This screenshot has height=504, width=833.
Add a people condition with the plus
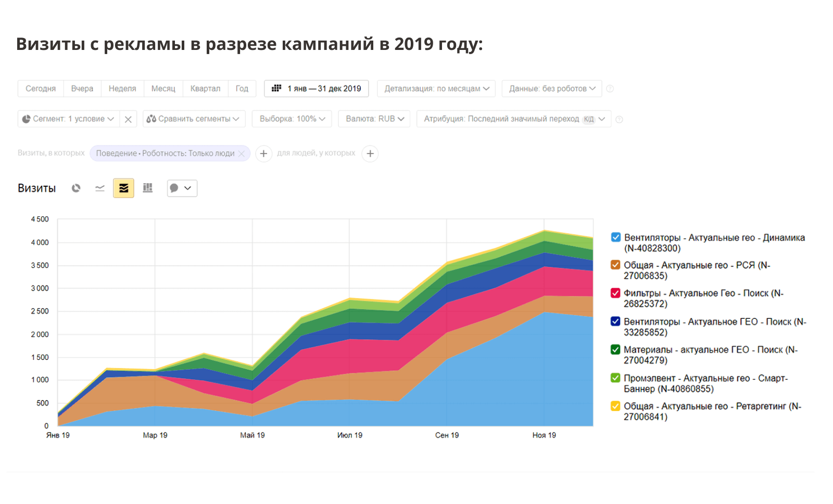pyautogui.click(x=370, y=153)
